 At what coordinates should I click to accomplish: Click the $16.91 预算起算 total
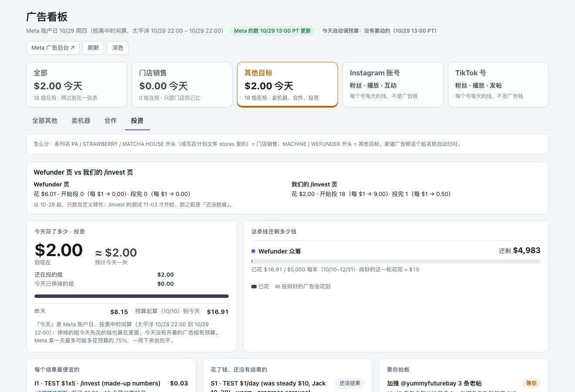pos(218,312)
